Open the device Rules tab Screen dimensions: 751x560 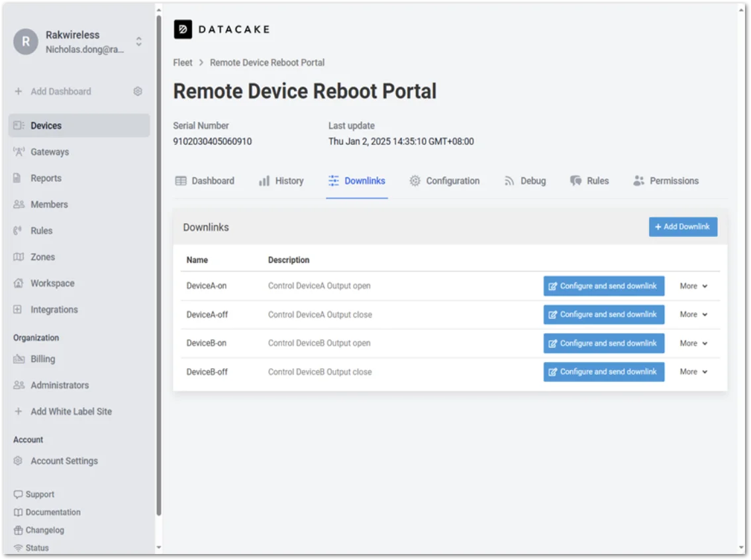[589, 181]
